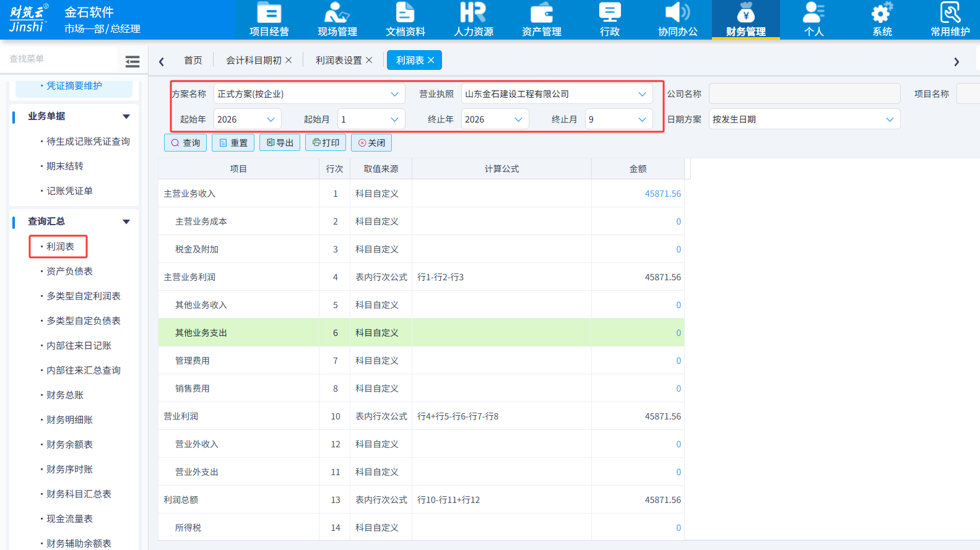This screenshot has width=980, height=550.
Task: Click the 导出 button
Action: point(280,142)
